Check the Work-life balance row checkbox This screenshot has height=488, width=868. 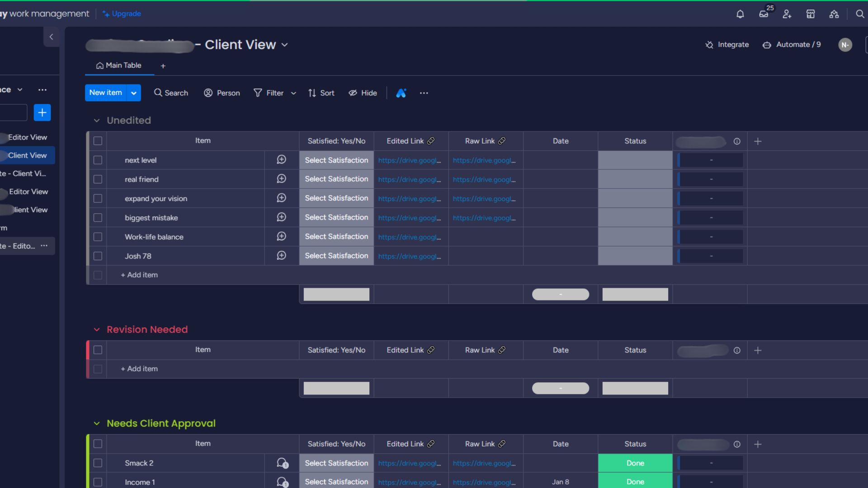pos(98,237)
